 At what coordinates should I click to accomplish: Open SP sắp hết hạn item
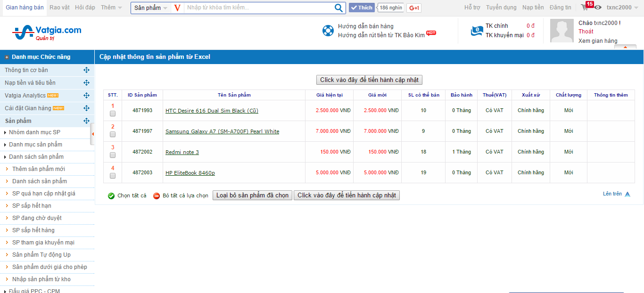point(32,206)
